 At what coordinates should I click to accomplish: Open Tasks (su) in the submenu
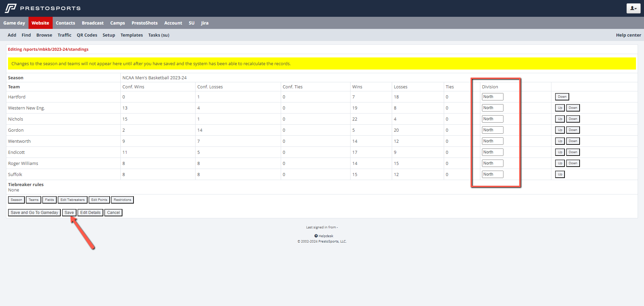point(159,35)
